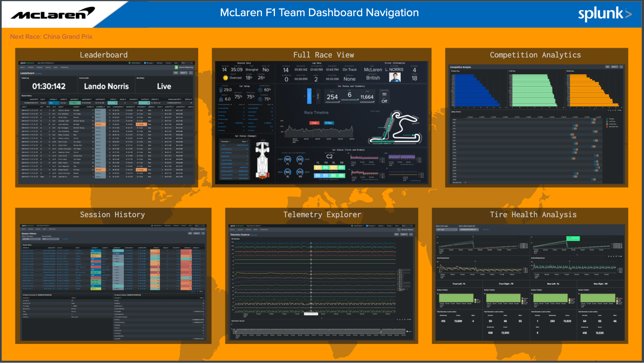Click the fuel pump icon next to 29.0

pos(221,90)
